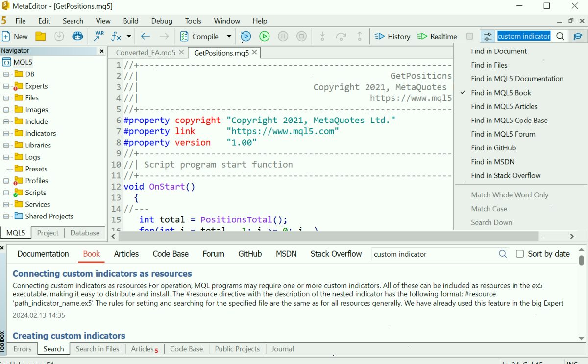Switch to the Converted_EA.mq5 tab
Viewport: 588px width, 364px height.
point(146,53)
